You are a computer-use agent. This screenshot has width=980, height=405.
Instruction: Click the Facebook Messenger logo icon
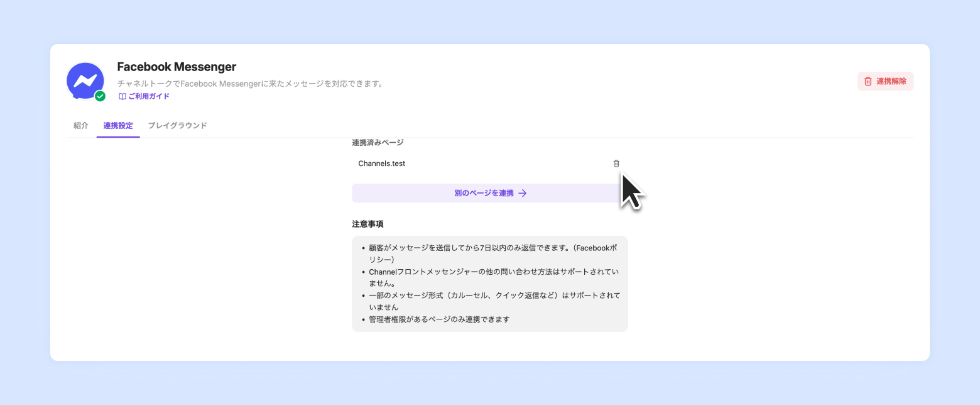tap(85, 81)
